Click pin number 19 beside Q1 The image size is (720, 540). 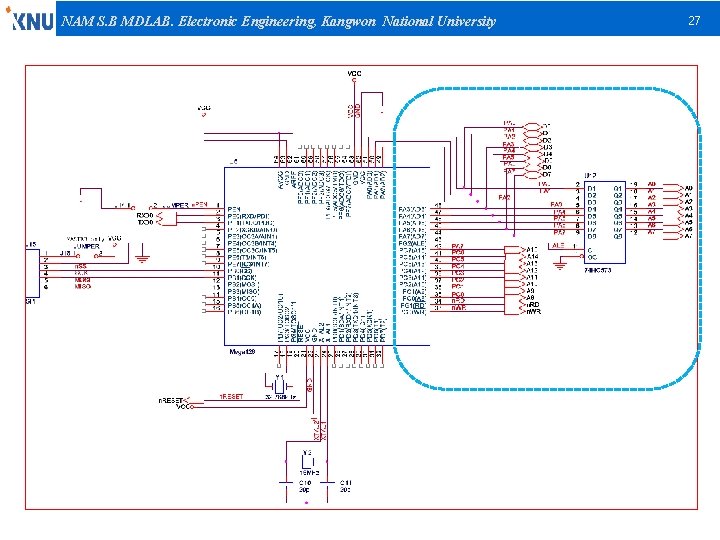(x=634, y=184)
